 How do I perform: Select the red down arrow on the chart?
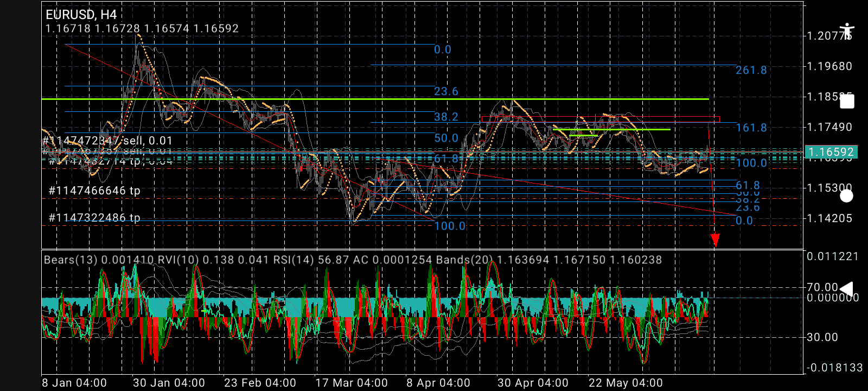click(715, 240)
